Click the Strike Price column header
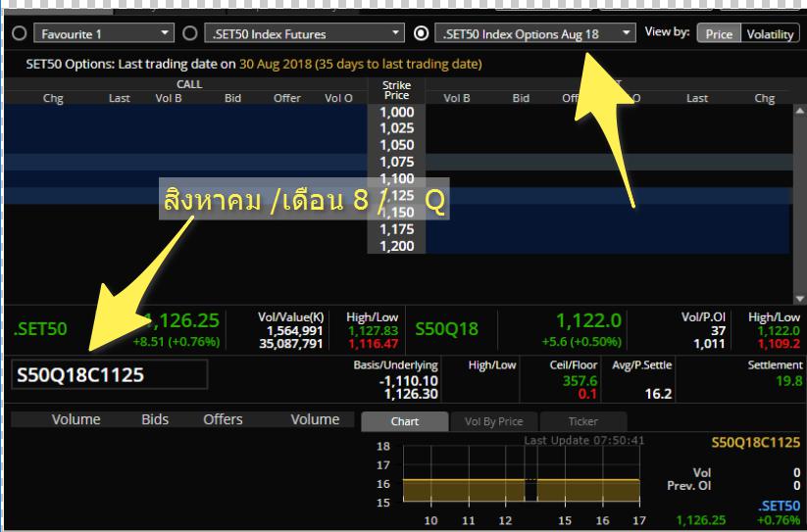This screenshot has width=807, height=532. (x=396, y=90)
